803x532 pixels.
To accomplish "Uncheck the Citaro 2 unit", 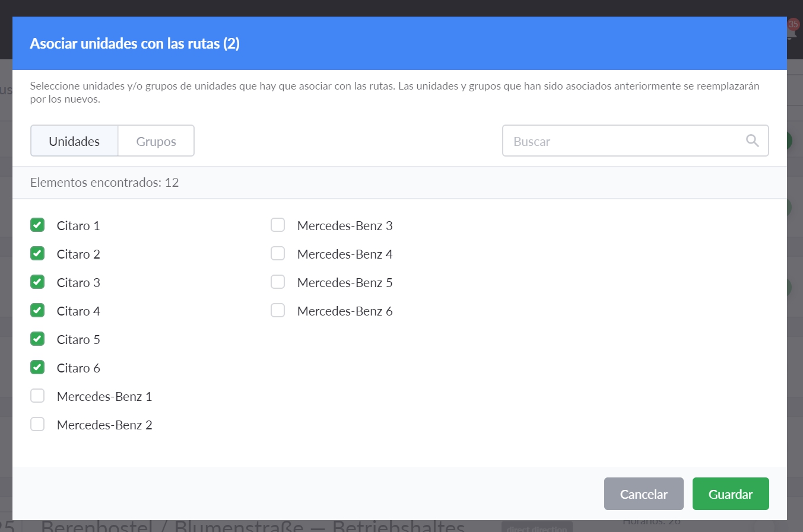I will click(37, 254).
